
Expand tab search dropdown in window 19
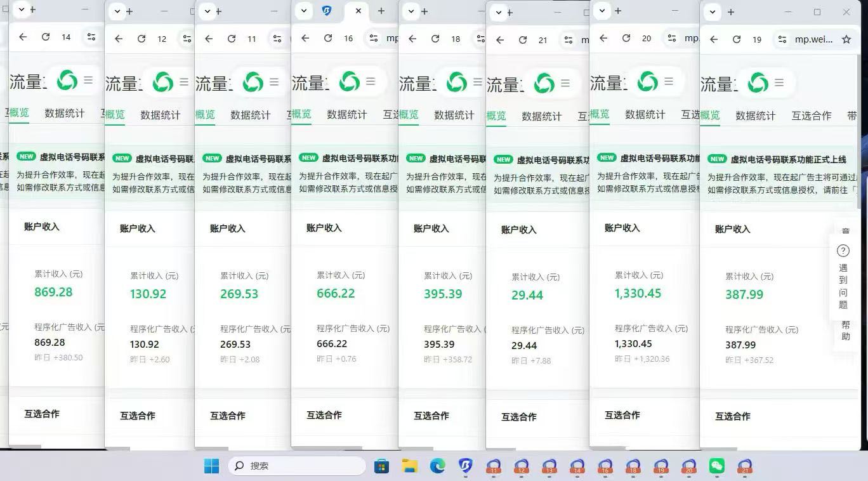[713, 11]
